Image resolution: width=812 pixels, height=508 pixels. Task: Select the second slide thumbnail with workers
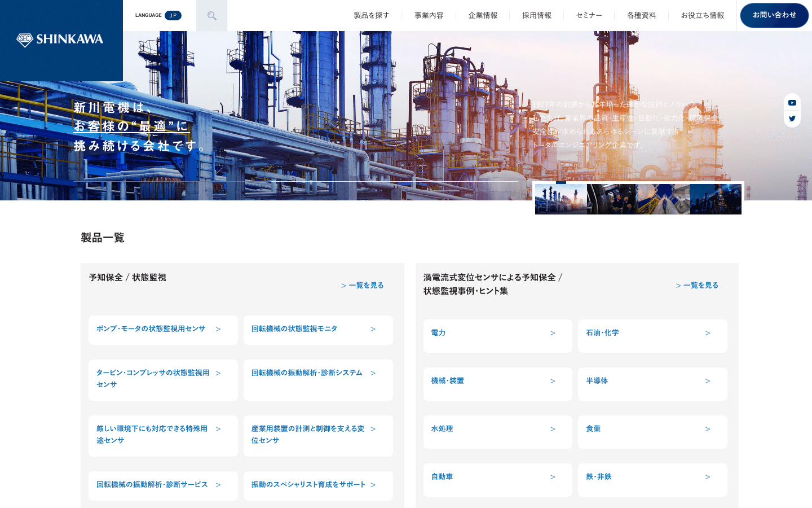pos(612,199)
